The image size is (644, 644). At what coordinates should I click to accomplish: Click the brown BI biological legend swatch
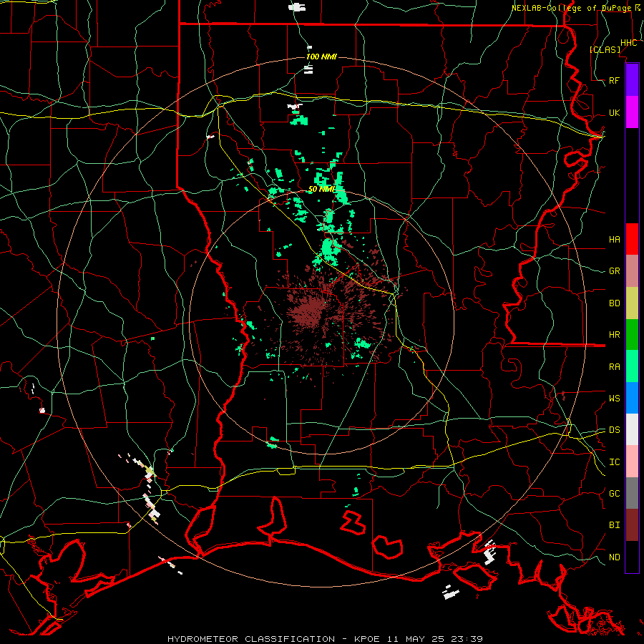632,525
